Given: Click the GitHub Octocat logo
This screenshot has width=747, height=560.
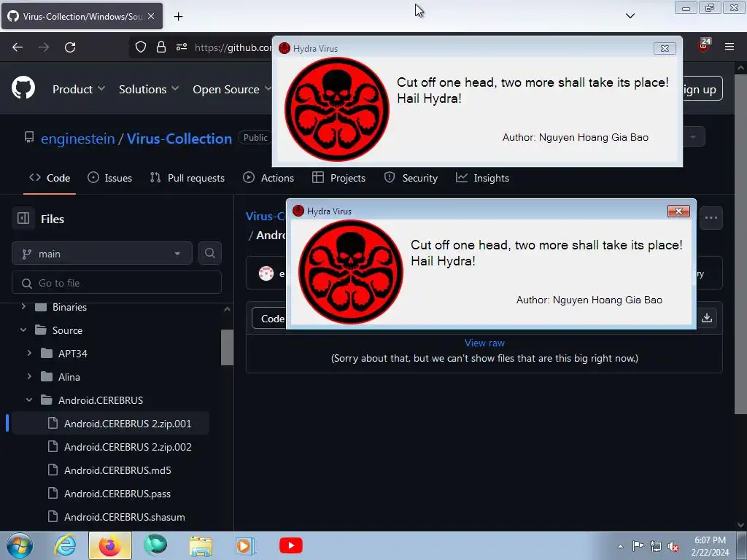Looking at the screenshot, I should 23,88.
